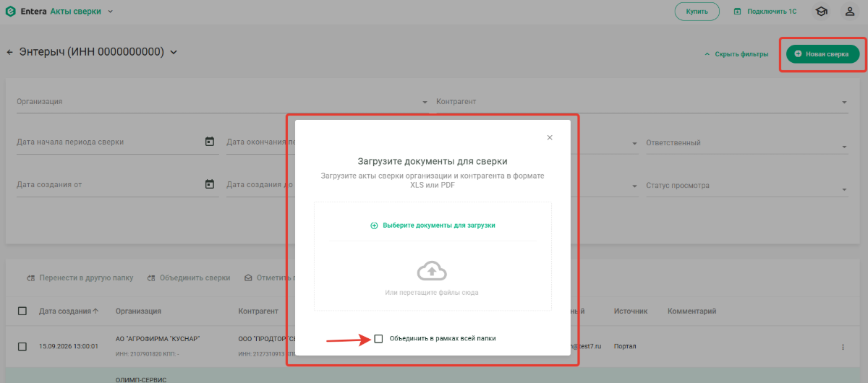The width and height of the screenshot is (868, 383).
Task: Open row menu for АО АГРОФИРМА КУСНАР
Action: click(843, 347)
